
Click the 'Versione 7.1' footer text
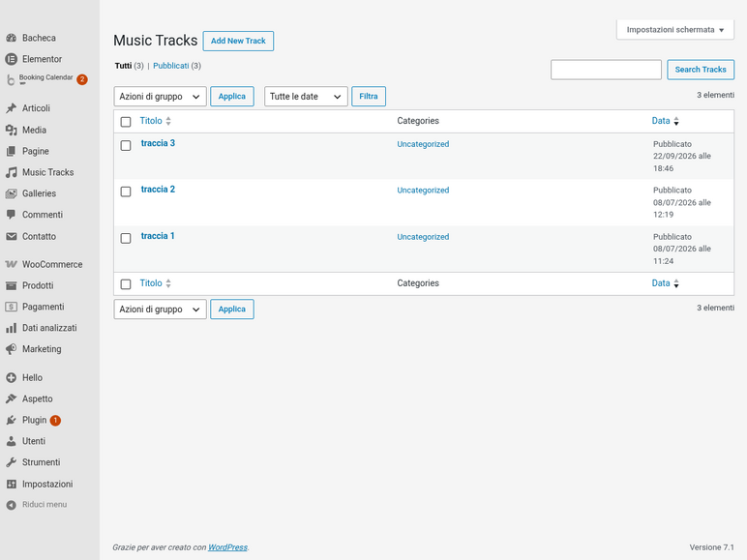pyautogui.click(x=712, y=547)
